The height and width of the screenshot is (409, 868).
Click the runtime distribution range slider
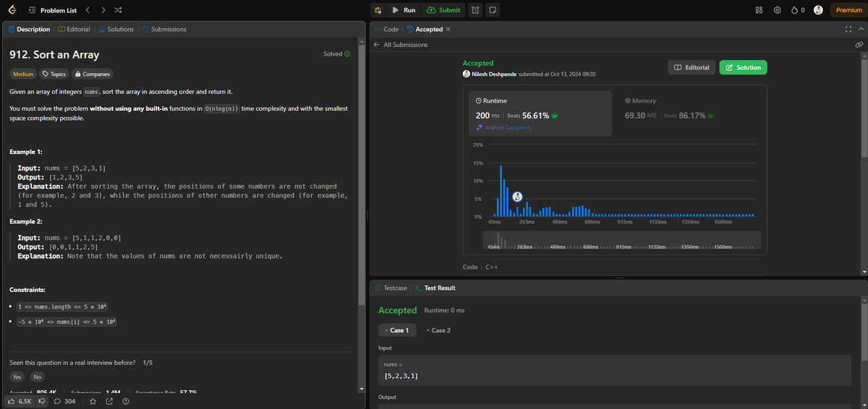(621, 241)
